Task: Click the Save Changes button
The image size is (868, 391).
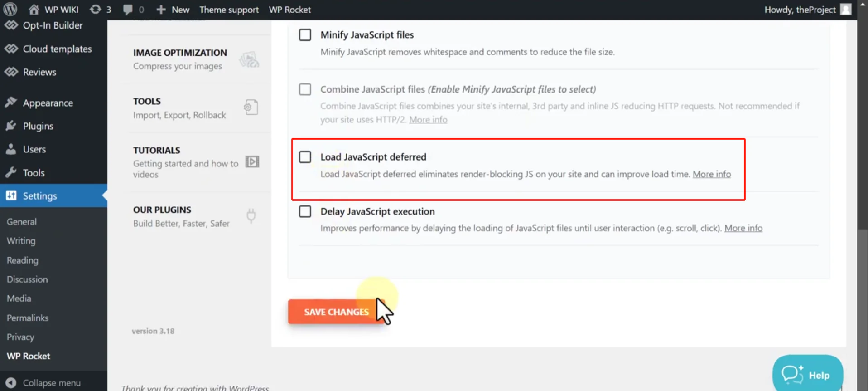Action: click(x=336, y=312)
